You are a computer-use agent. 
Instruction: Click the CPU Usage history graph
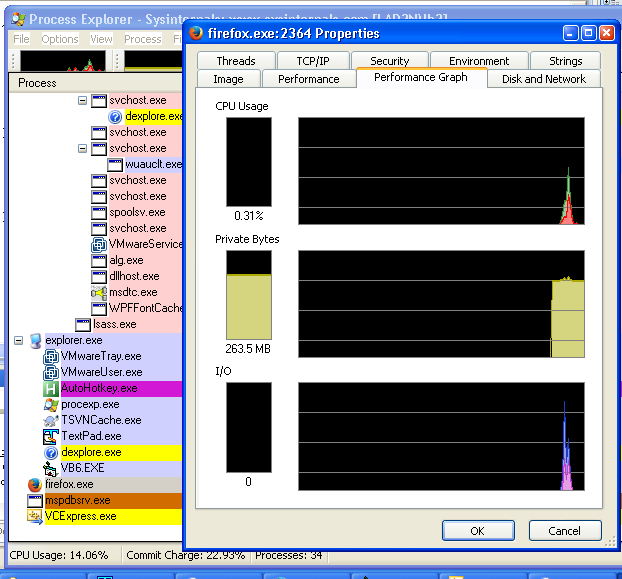coord(441,171)
